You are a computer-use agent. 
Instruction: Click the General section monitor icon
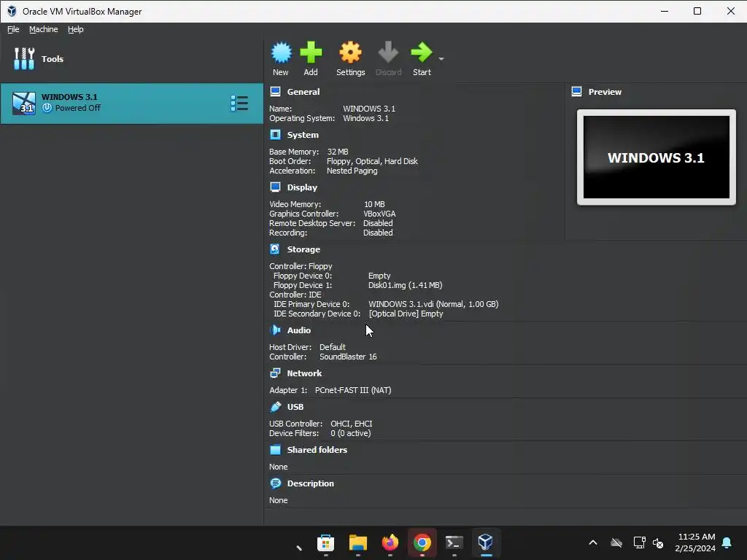pyautogui.click(x=275, y=91)
